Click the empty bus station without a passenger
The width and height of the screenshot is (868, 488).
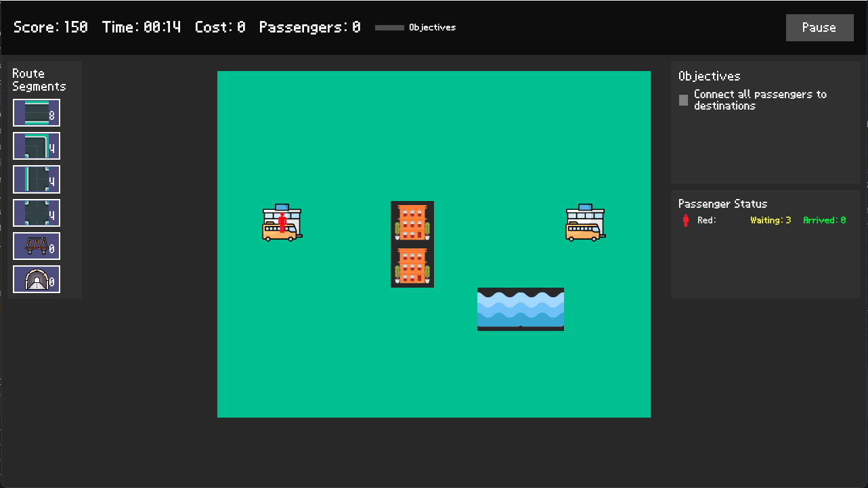[x=586, y=223]
